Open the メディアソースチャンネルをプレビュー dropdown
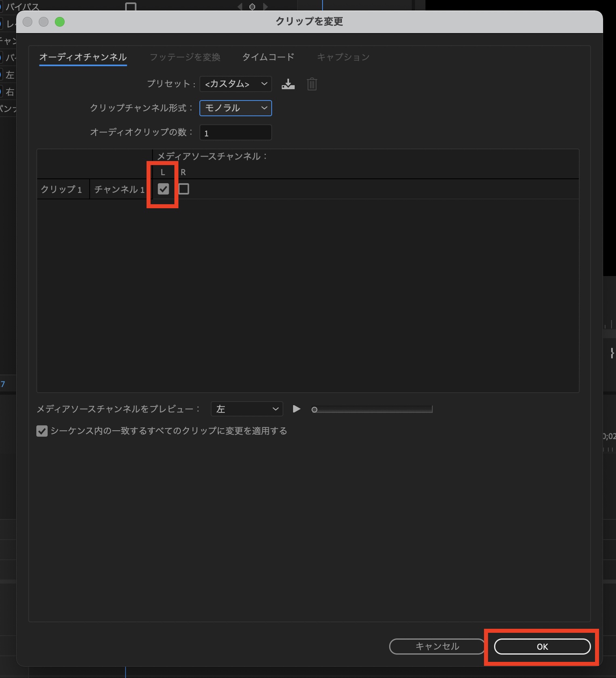This screenshot has height=678, width=616. pyautogui.click(x=247, y=409)
